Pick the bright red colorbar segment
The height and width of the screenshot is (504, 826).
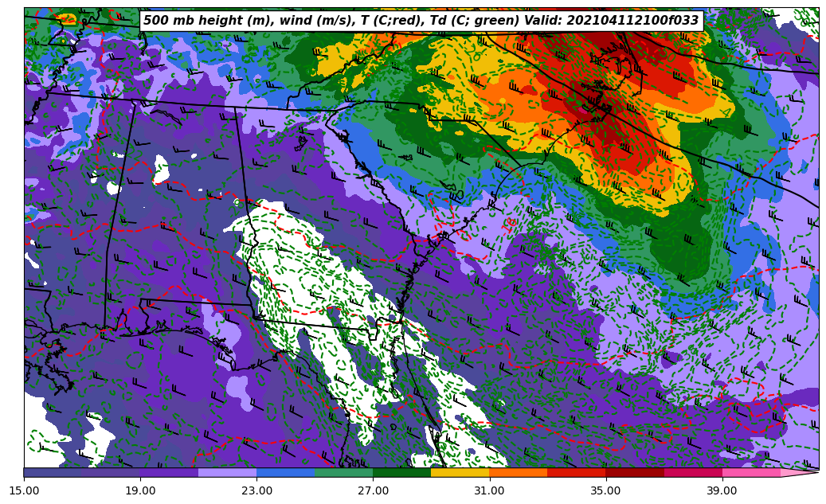[577, 472]
